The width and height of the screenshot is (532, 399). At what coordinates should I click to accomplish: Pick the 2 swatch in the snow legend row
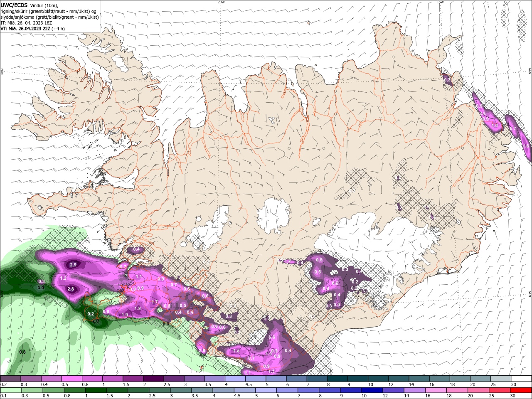point(153,379)
